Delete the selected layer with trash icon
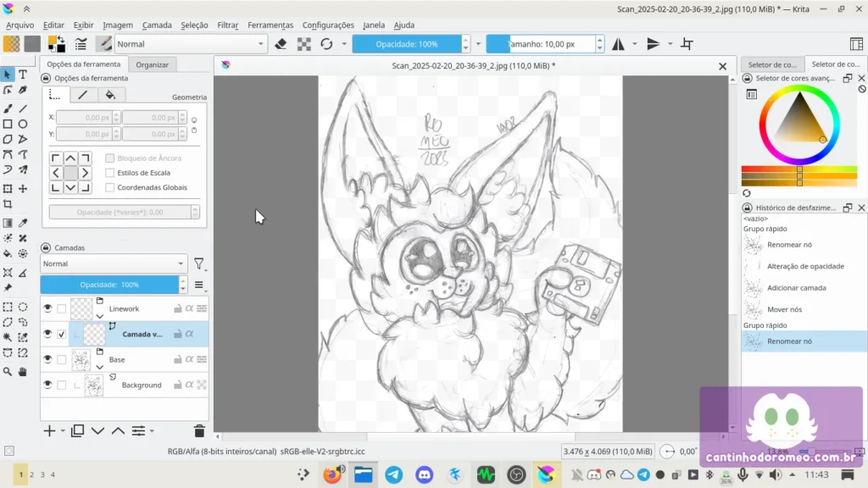 [x=199, y=430]
